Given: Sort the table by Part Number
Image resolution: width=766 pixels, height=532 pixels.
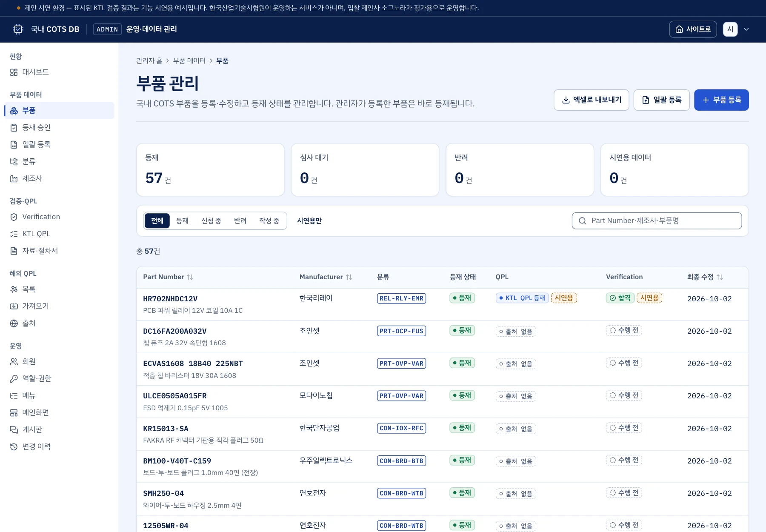Looking at the screenshot, I should 168,277.
